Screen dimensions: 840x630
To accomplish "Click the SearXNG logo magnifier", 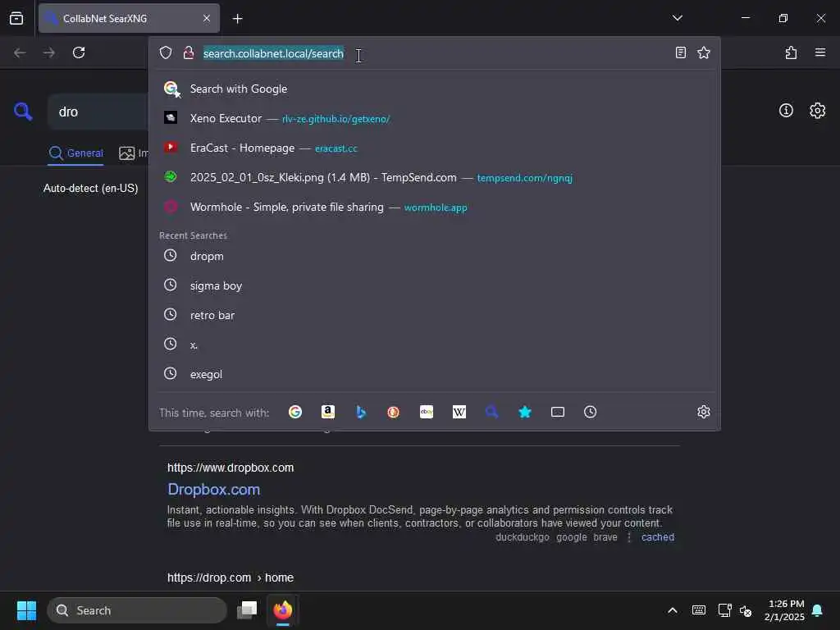I will pos(23,112).
